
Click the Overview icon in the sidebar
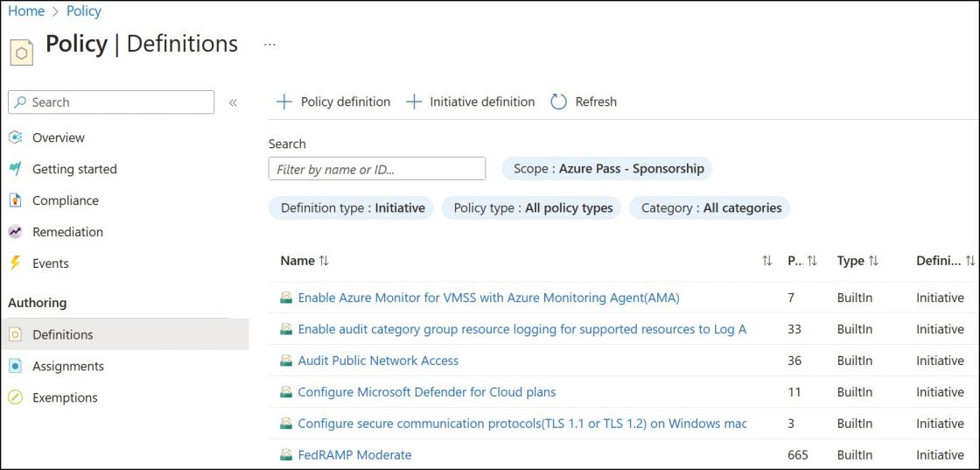[x=16, y=137]
